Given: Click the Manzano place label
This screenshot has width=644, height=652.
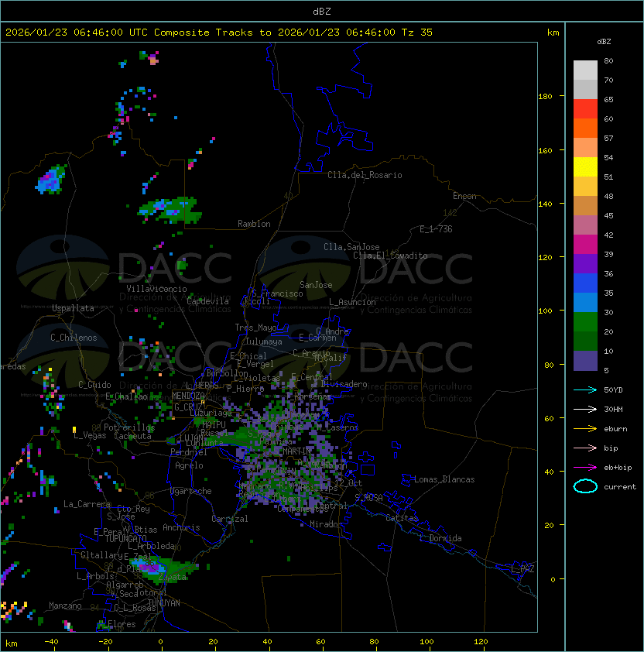Looking at the screenshot, I should [65, 606].
